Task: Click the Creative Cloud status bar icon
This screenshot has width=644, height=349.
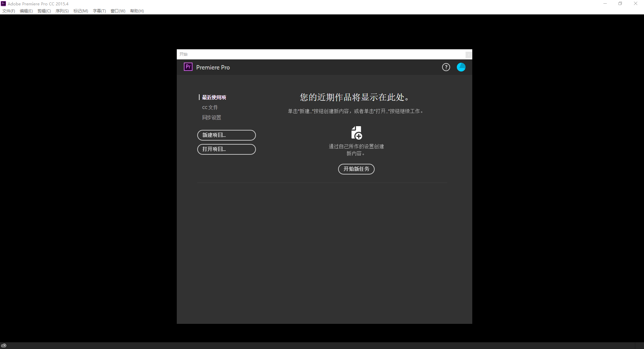Action: pos(4,345)
